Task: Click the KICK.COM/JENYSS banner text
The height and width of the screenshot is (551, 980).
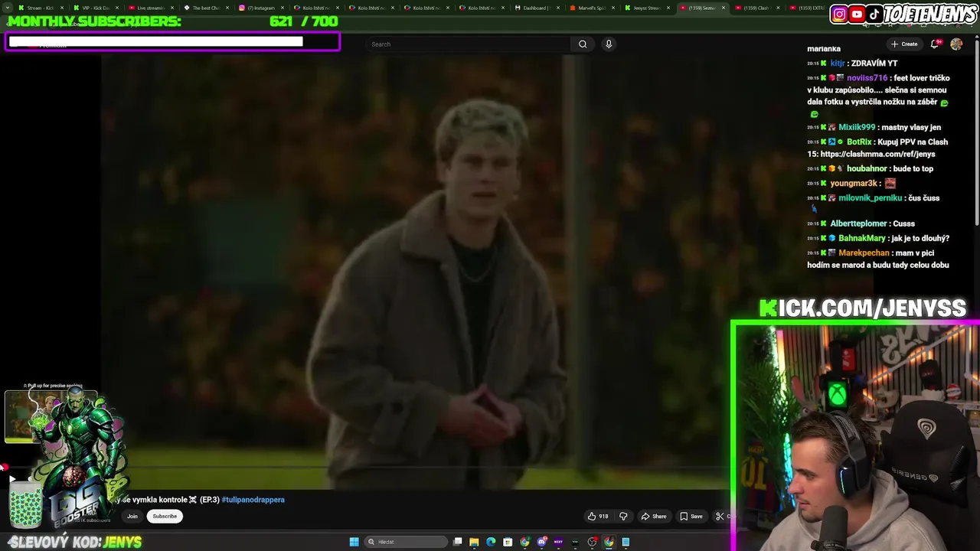Action: [x=862, y=308]
